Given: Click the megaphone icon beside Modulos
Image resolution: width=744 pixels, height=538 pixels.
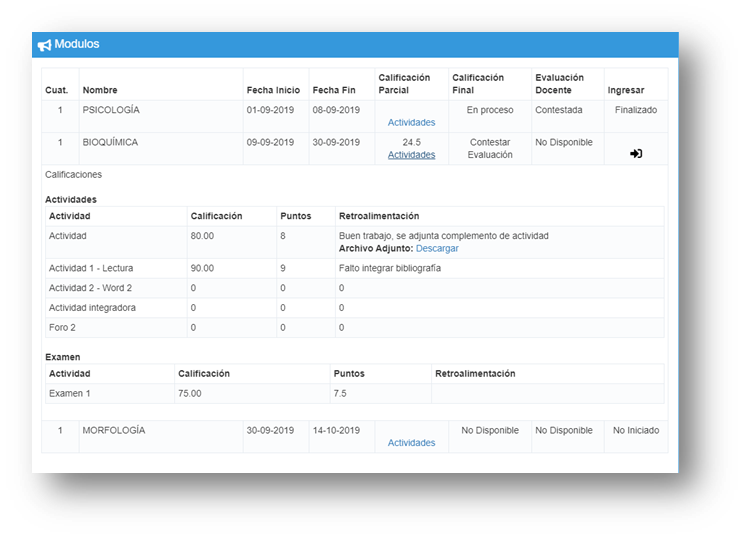Looking at the screenshot, I should 44,45.
